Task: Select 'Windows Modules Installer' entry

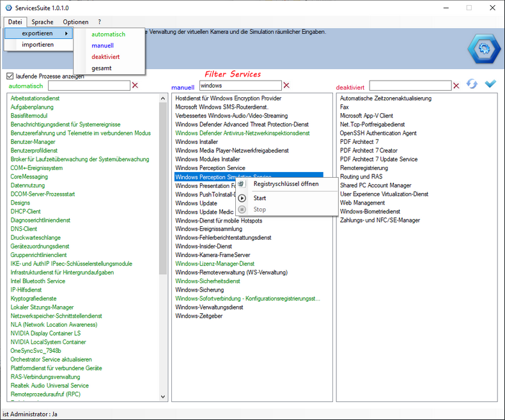Action: [x=207, y=159]
